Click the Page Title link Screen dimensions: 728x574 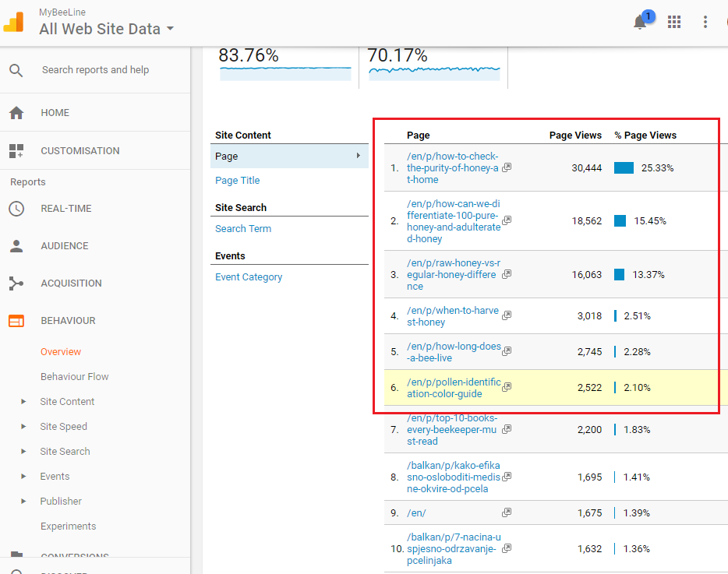pos(238,181)
